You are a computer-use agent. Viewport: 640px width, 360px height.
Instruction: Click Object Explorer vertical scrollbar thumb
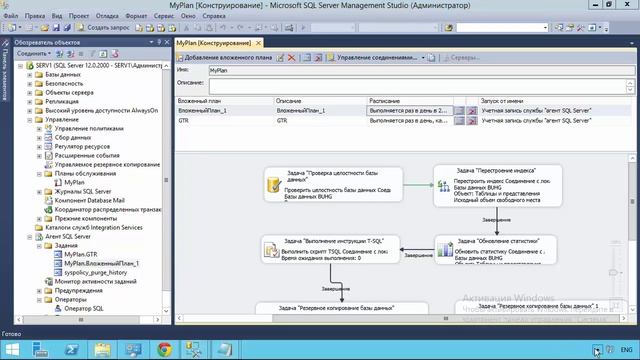click(x=166, y=180)
